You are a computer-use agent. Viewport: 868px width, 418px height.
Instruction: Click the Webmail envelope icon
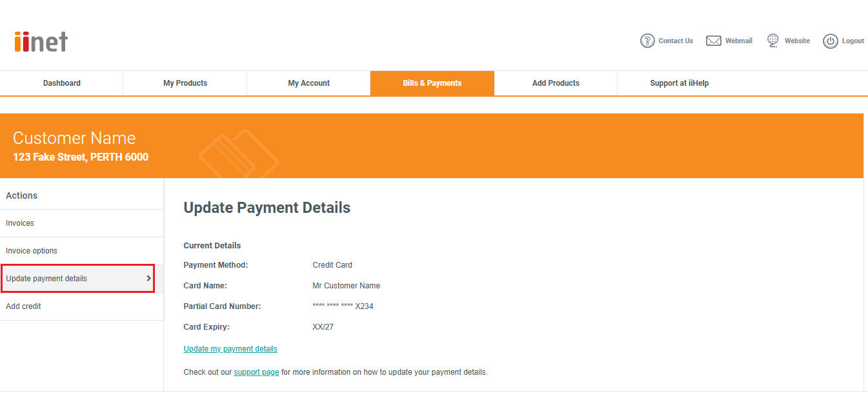point(713,41)
